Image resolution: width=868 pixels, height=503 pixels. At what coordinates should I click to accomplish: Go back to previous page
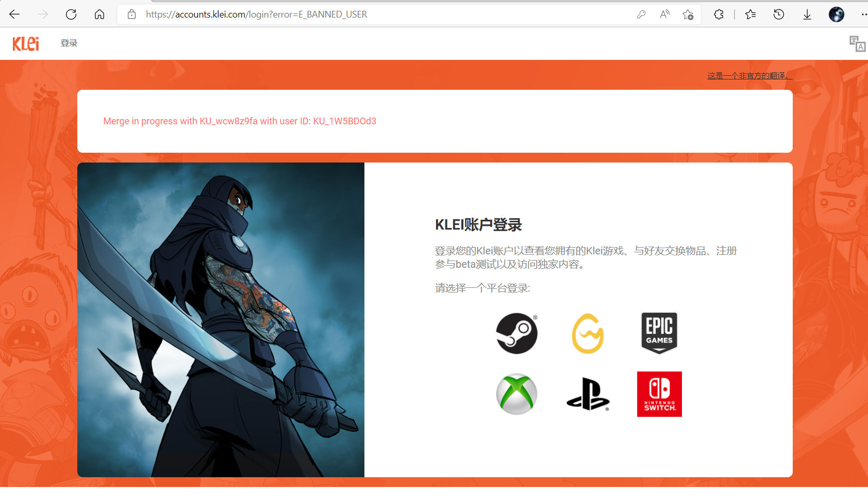coord(14,14)
